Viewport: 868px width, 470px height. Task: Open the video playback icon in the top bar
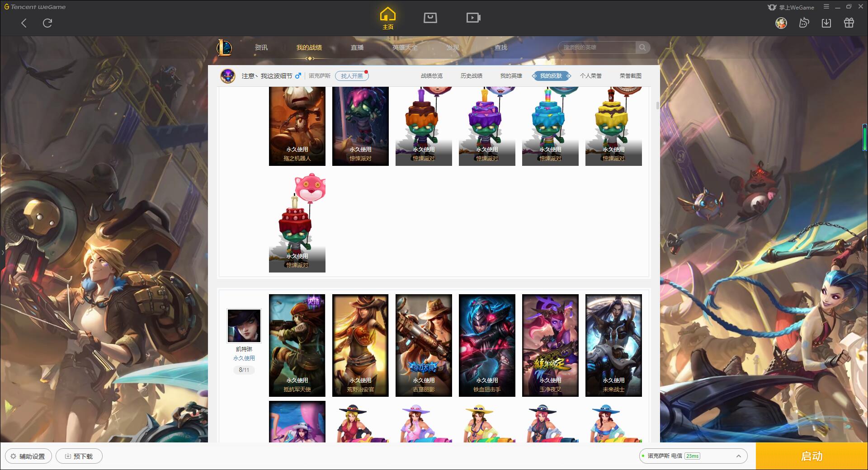[473, 18]
